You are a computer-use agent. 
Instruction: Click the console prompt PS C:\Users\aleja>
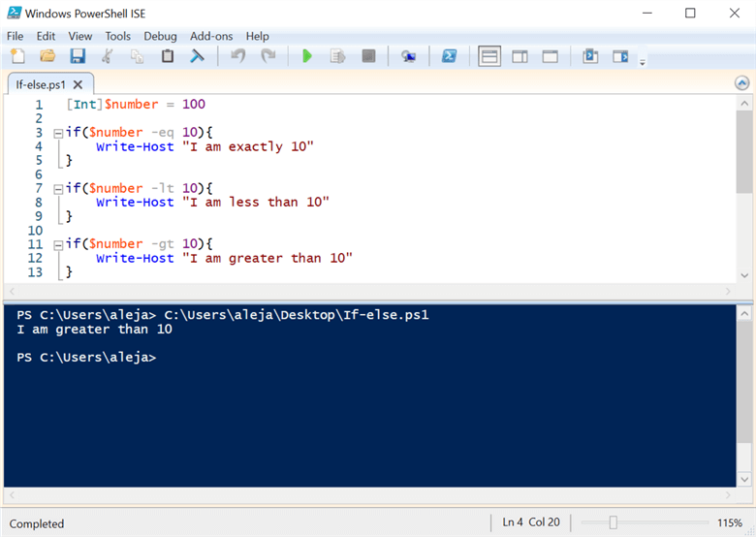point(87,358)
